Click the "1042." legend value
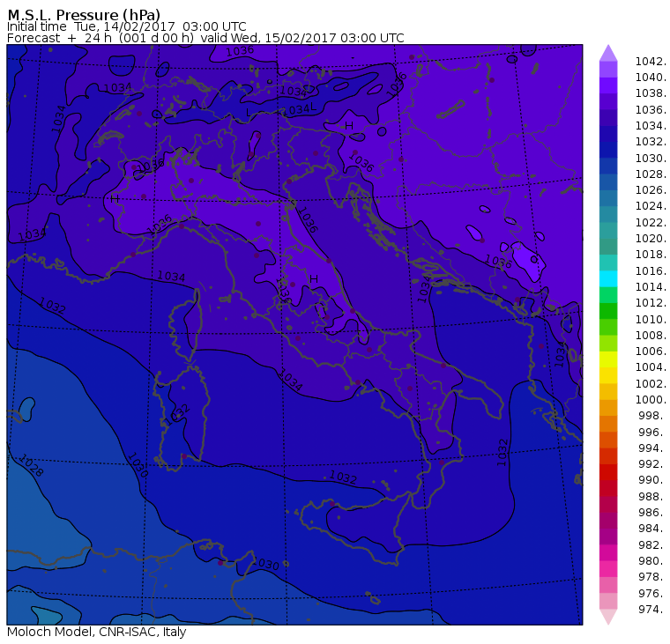 point(651,62)
